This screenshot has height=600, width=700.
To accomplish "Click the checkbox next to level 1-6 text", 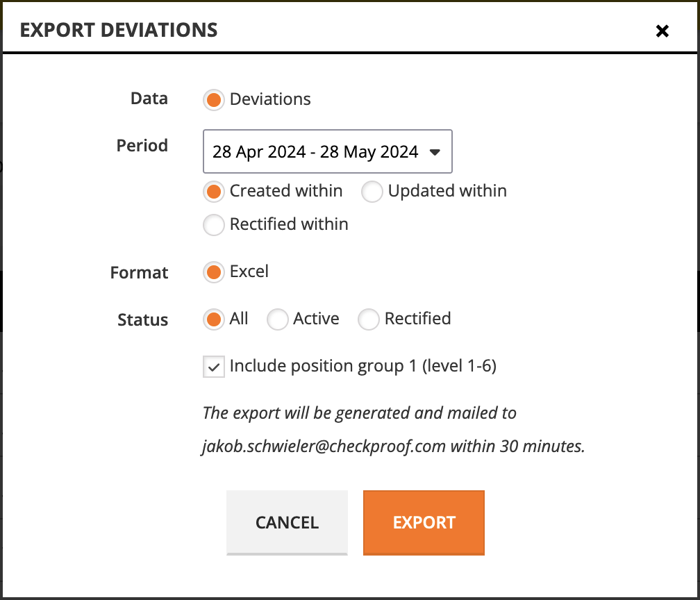I will click(213, 366).
